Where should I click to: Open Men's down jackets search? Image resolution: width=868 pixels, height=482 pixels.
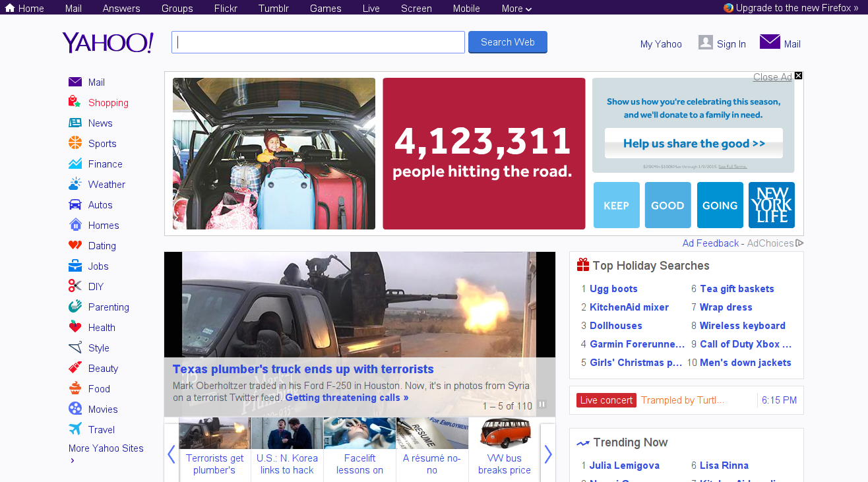(x=745, y=363)
